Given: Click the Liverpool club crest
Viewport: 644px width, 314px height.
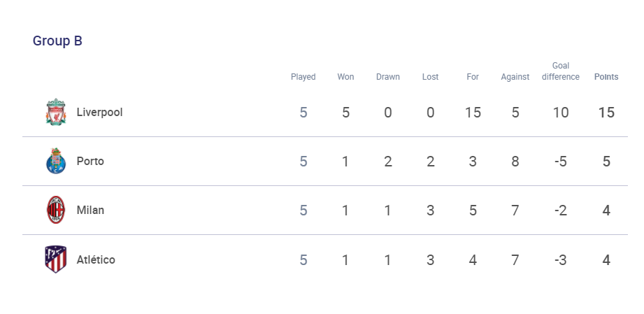Looking at the screenshot, I should [55, 112].
